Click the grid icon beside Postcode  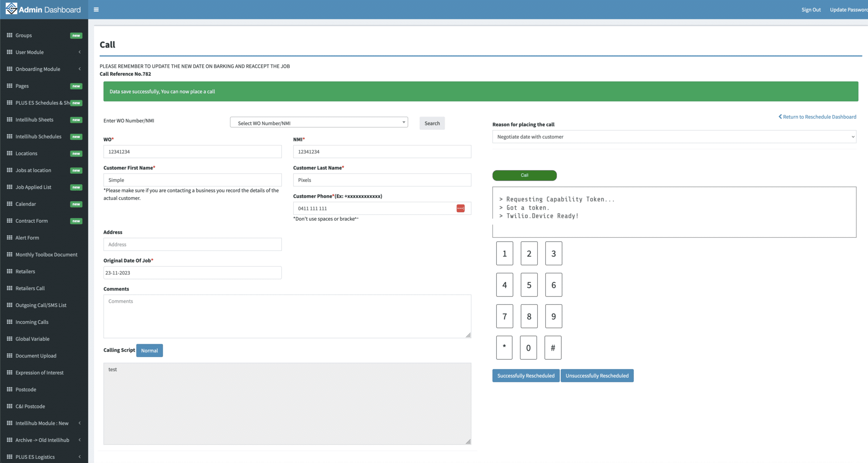tap(9, 389)
